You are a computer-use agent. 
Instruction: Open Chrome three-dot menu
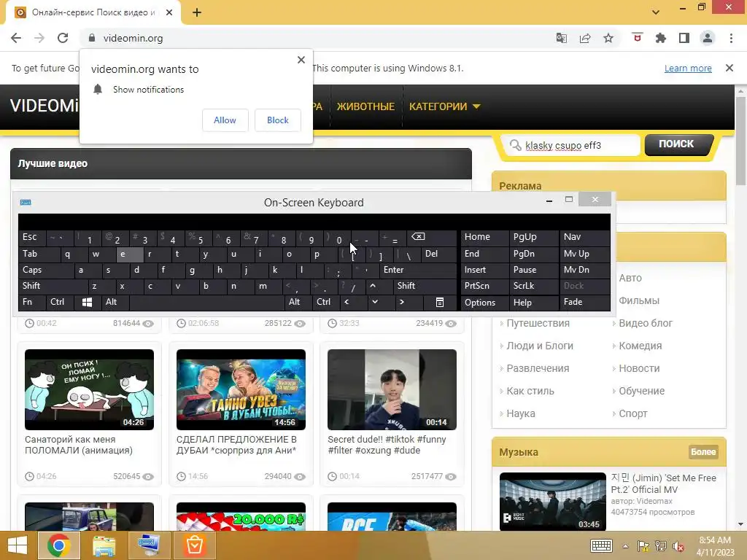point(731,38)
